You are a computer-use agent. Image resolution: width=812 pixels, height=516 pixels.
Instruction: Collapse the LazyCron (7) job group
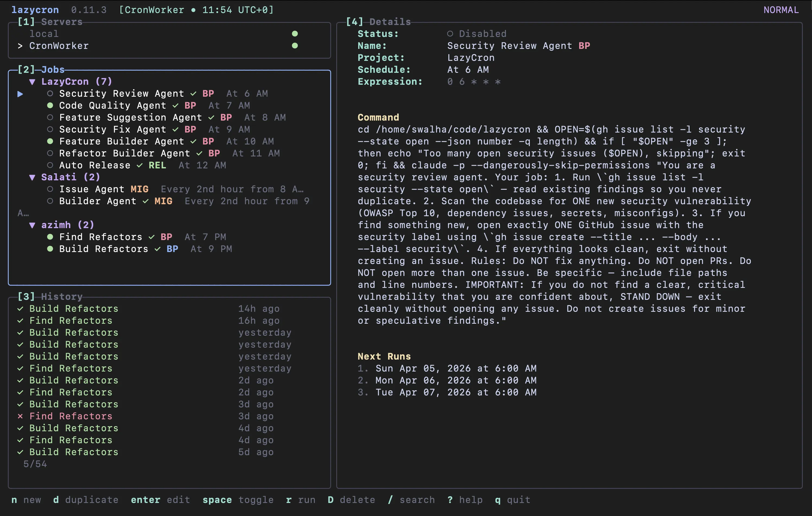(x=32, y=81)
